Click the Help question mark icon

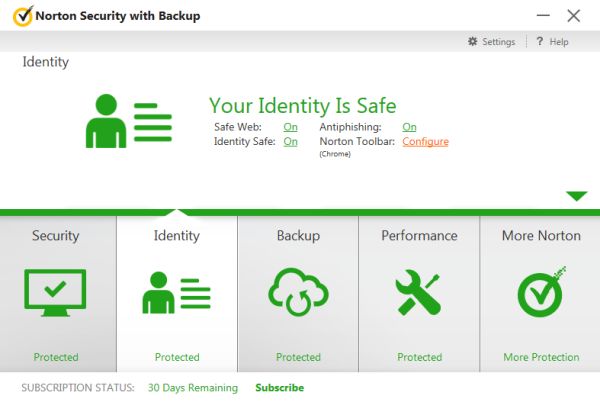pyautogui.click(x=540, y=41)
